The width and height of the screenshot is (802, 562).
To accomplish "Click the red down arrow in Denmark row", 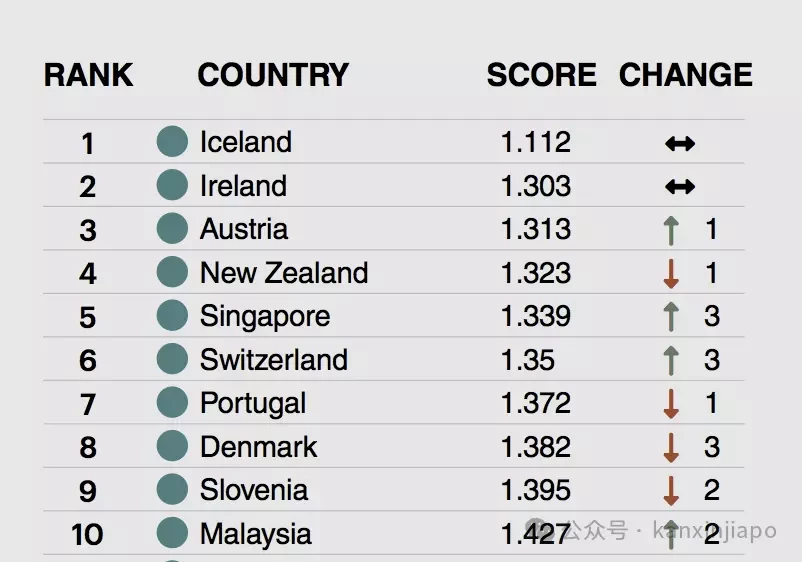I will click(x=671, y=447).
